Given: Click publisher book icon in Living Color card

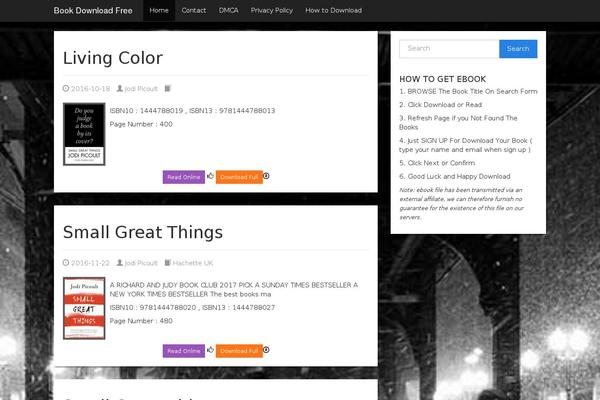Looking at the screenshot, I should [x=168, y=88].
